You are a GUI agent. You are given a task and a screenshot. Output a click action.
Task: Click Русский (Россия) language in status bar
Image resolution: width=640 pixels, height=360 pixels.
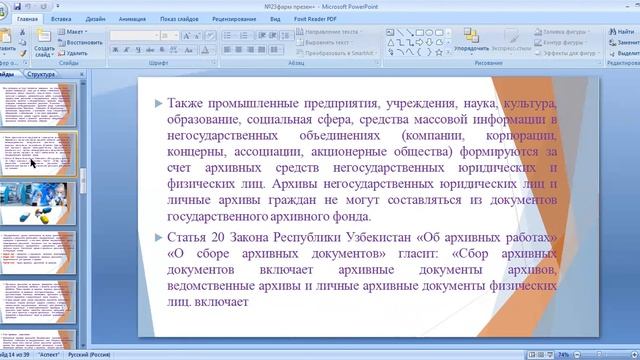click(89, 355)
